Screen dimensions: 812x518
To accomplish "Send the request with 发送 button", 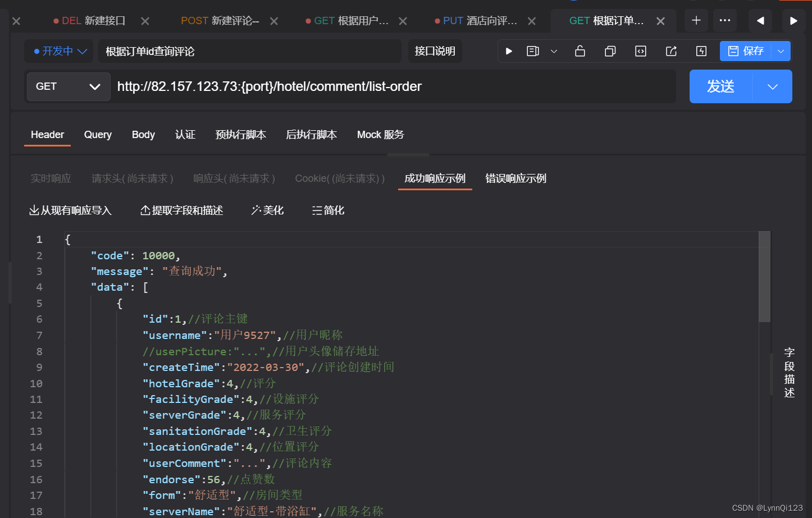I will pos(721,86).
